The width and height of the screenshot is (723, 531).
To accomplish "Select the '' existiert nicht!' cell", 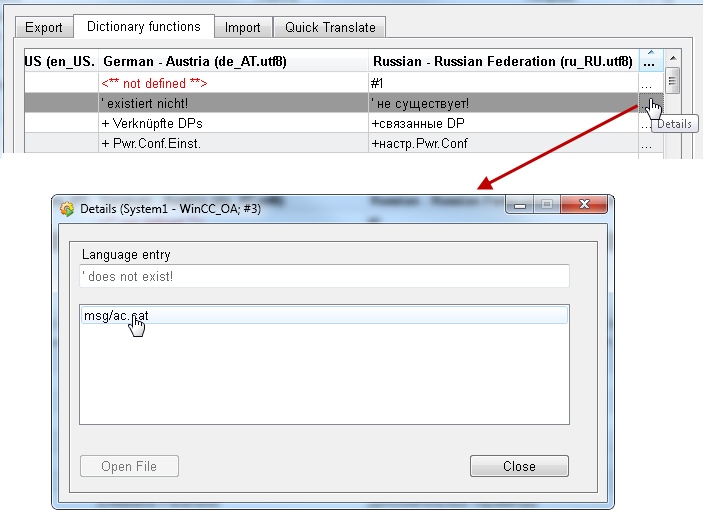I will [x=233, y=103].
